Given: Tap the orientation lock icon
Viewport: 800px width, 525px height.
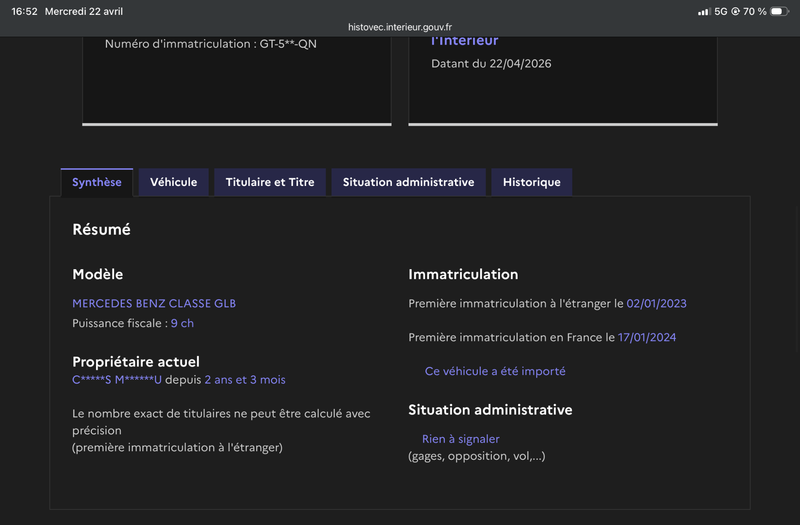Looking at the screenshot, I should pyautogui.click(x=735, y=11).
